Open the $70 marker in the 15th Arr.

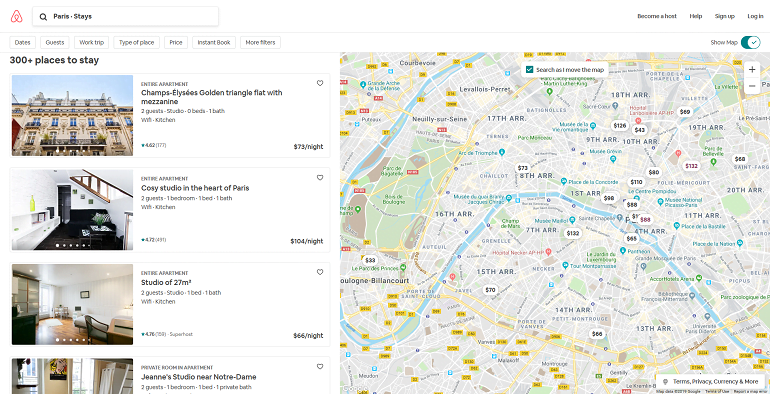point(490,290)
